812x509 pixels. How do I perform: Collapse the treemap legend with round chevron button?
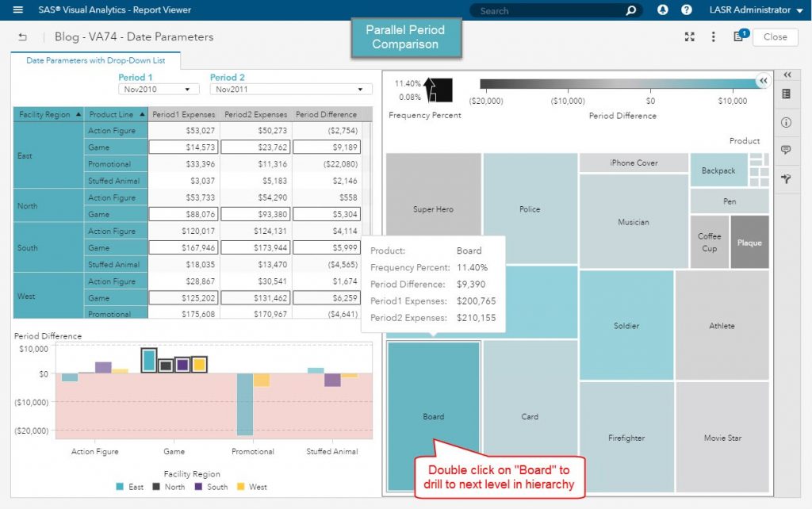[763, 80]
